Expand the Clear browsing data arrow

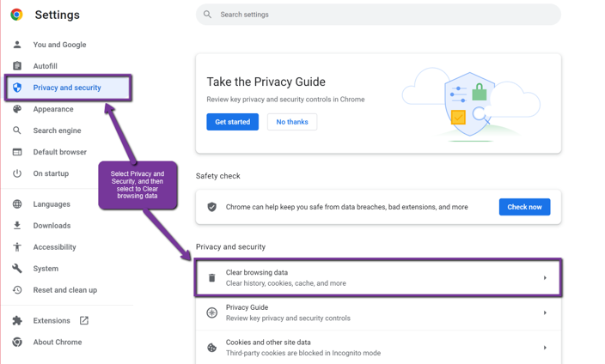point(545,277)
